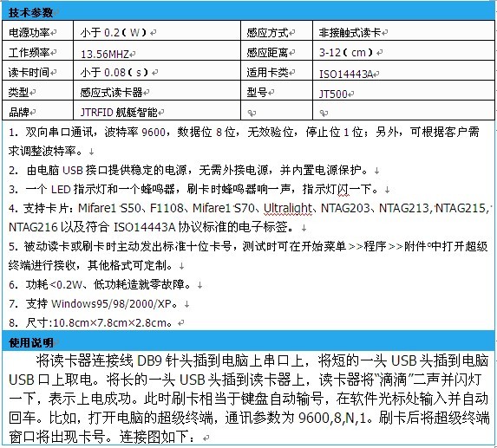497x448 pixels.
Task: Click the 技术参数 blue header bar
Action: point(248,12)
